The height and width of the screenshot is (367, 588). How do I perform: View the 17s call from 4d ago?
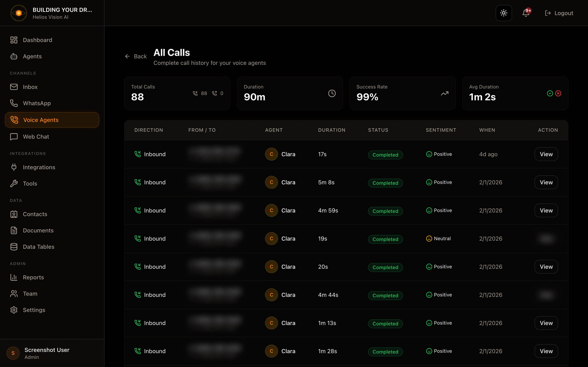(546, 154)
